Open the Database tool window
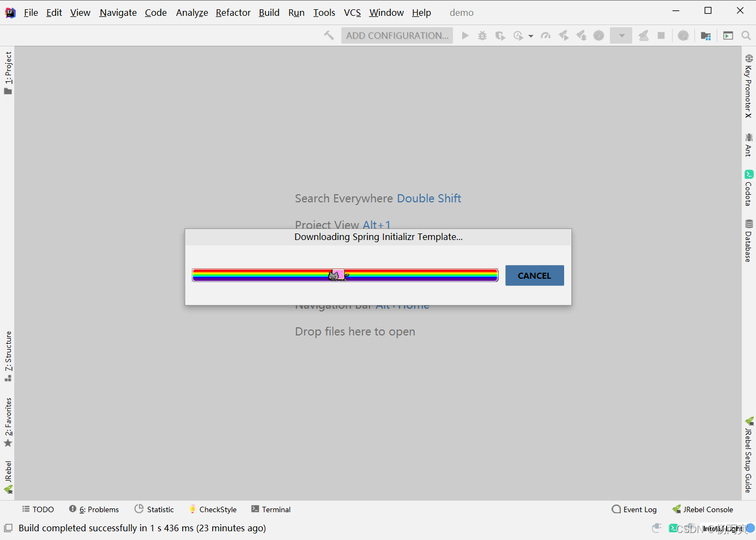 tap(749, 241)
